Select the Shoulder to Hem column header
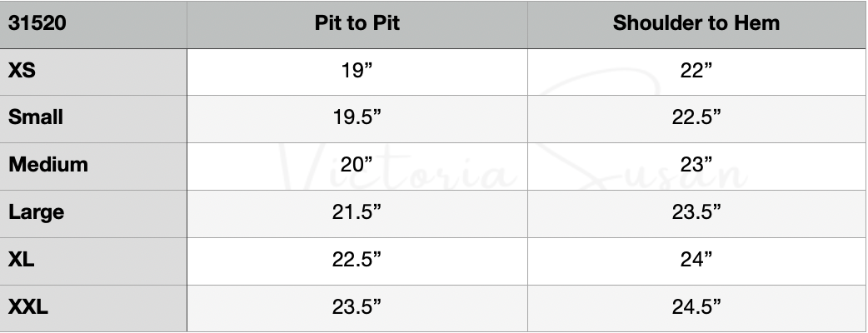Viewport: 868px width, 333px height. pyautogui.click(x=696, y=23)
